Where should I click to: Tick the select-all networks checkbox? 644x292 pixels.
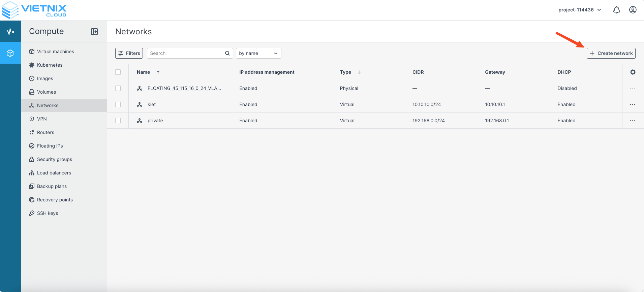[118, 72]
